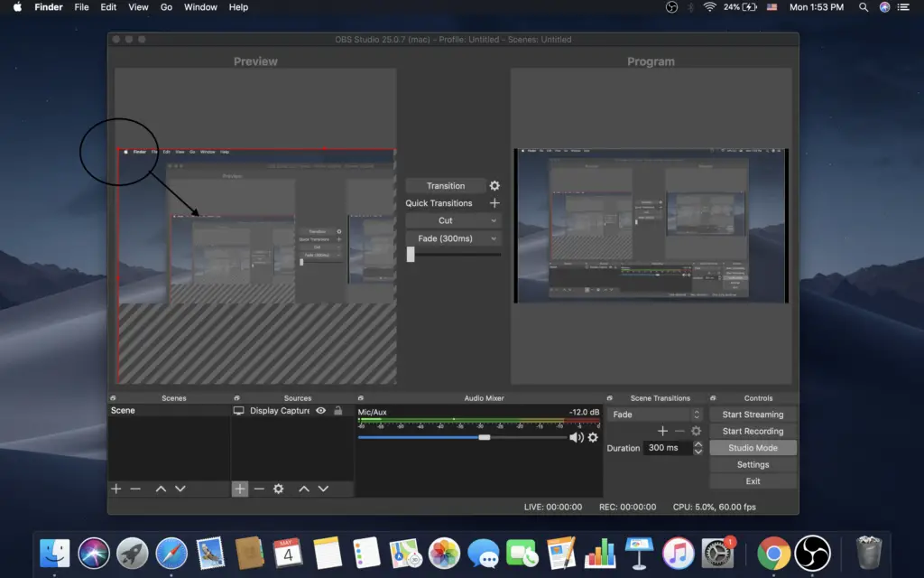Click the OBS status icon in the menu bar
This screenshot has width=924, height=578.
coord(671,7)
